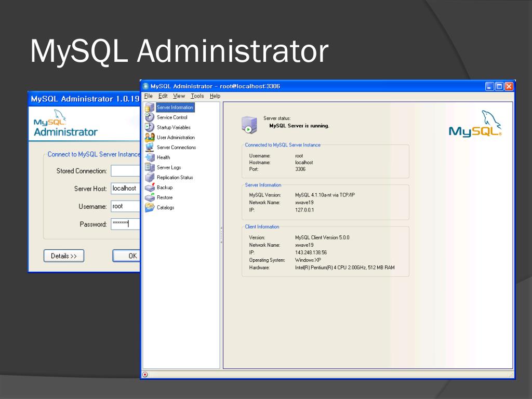The width and height of the screenshot is (532, 399).
Task: Click the Restore drive icon
Action: [150, 197]
